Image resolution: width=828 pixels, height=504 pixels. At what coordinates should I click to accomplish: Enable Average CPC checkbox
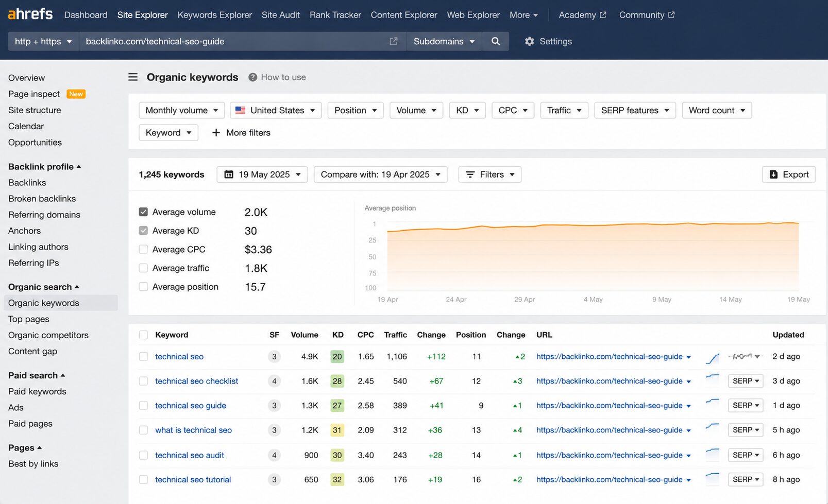[143, 249]
